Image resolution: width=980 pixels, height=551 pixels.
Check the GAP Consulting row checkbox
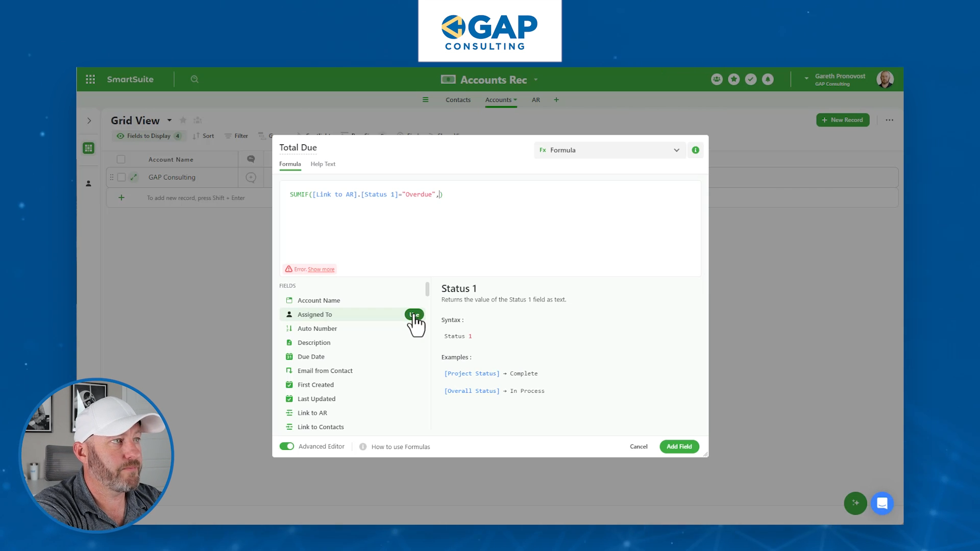click(x=121, y=177)
